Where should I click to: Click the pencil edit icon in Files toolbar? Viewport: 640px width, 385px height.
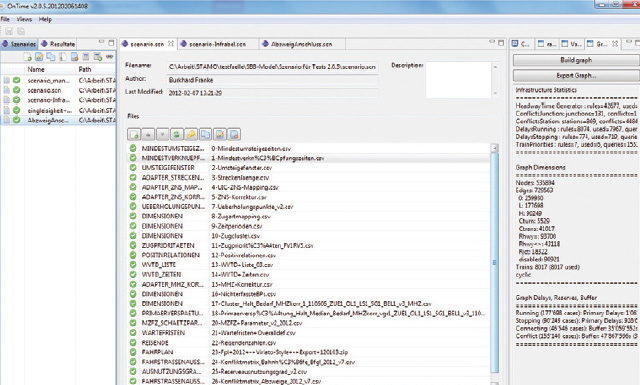[x=220, y=134]
